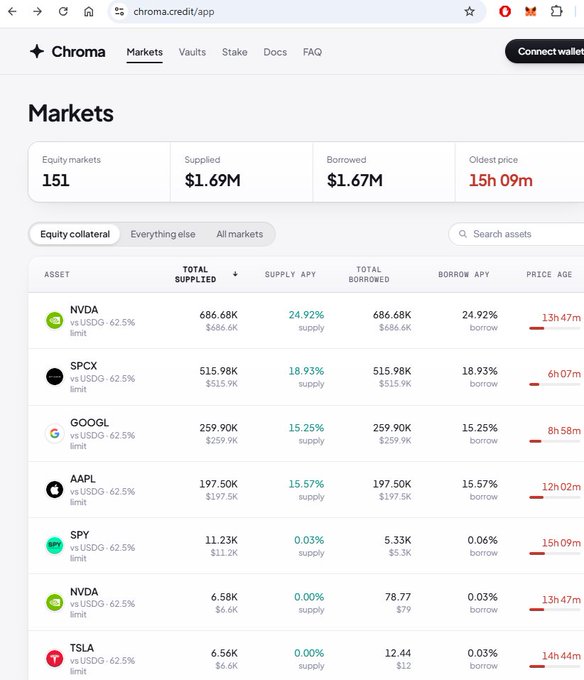Click the TSLA 14h44m price age

pyautogui.click(x=561, y=656)
